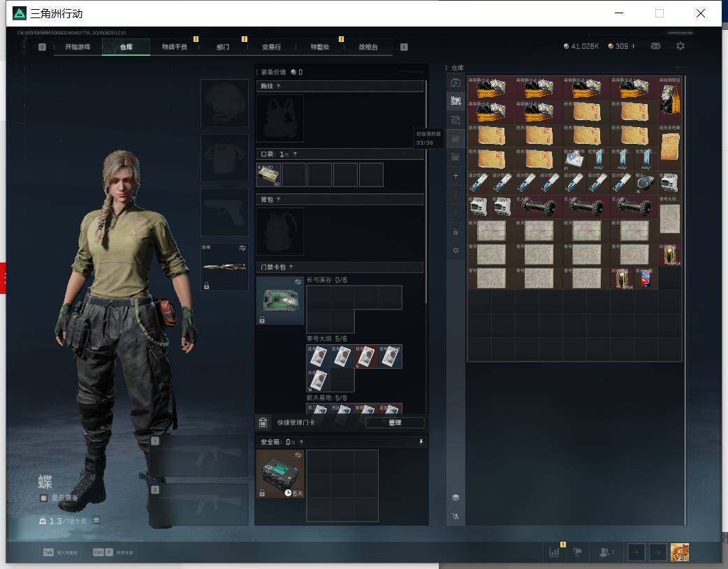The height and width of the screenshot is (569, 728).
Task: Show help for 胸挂 chest rig section
Action: point(278,87)
